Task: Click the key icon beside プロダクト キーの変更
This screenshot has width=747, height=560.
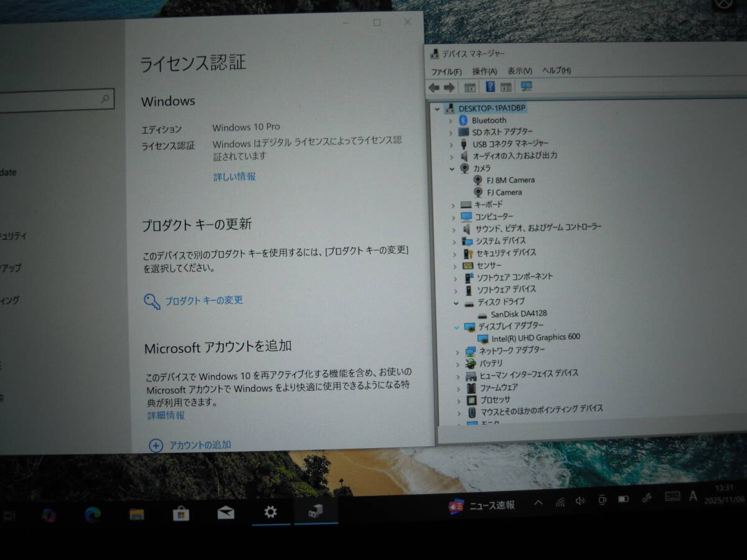Action: [x=152, y=302]
